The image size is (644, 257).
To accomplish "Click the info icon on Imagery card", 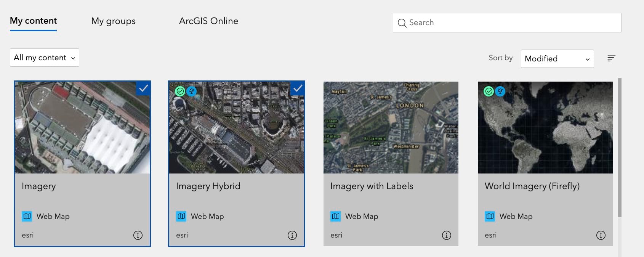I will (138, 235).
